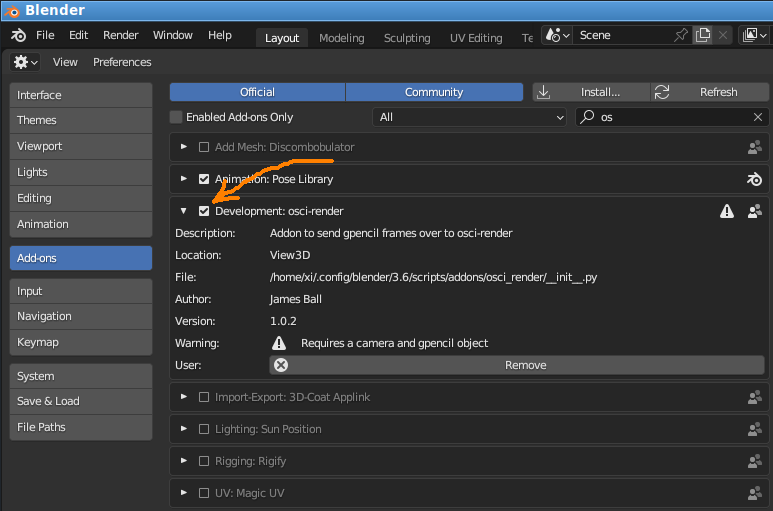Open the File Paths preferences section

tap(81, 427)
